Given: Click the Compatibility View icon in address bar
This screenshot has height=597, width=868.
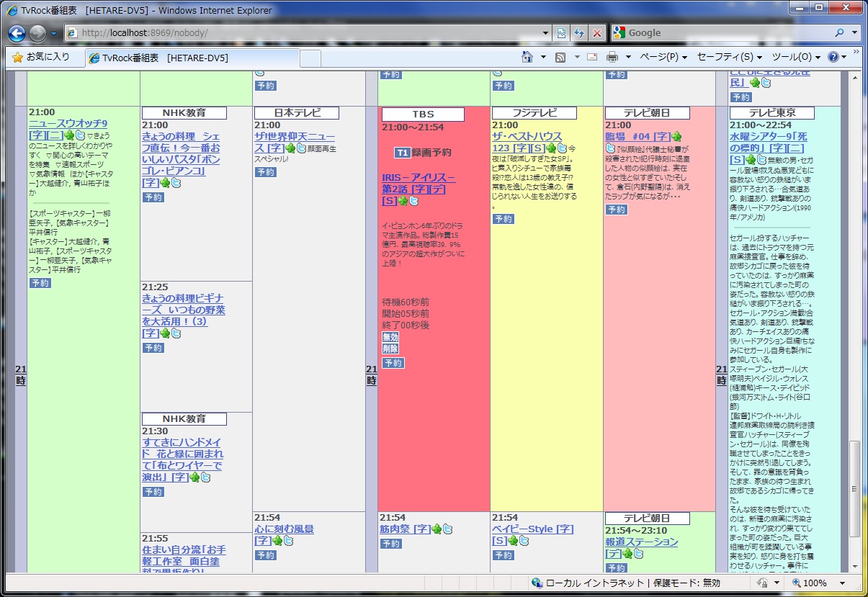Looking at the screenshot, I should [x=562, y=33].
